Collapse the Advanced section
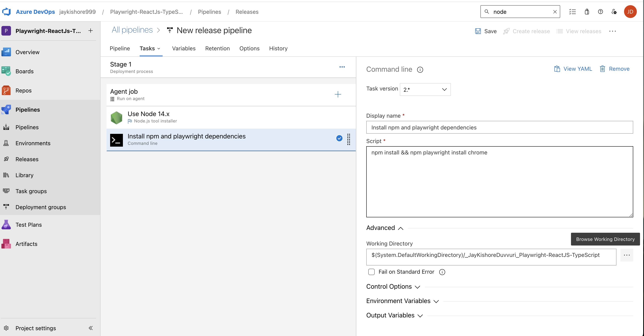 [384, 228]
